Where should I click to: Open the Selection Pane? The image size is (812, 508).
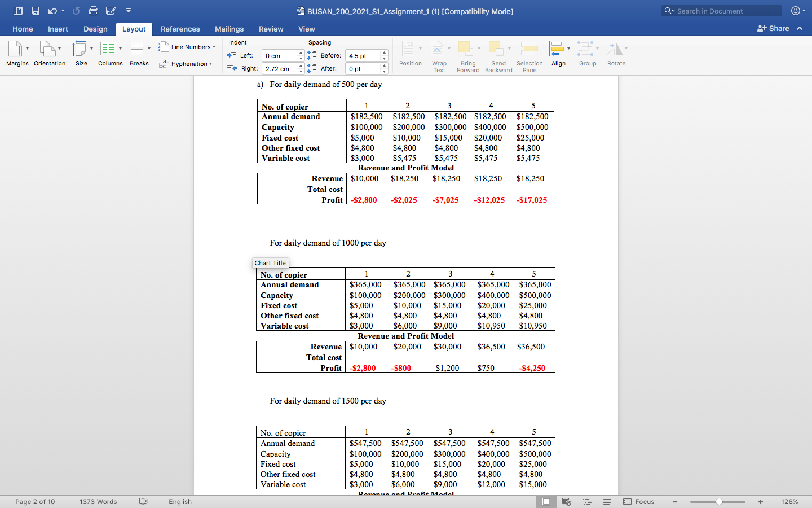click(x=529, y=56)
